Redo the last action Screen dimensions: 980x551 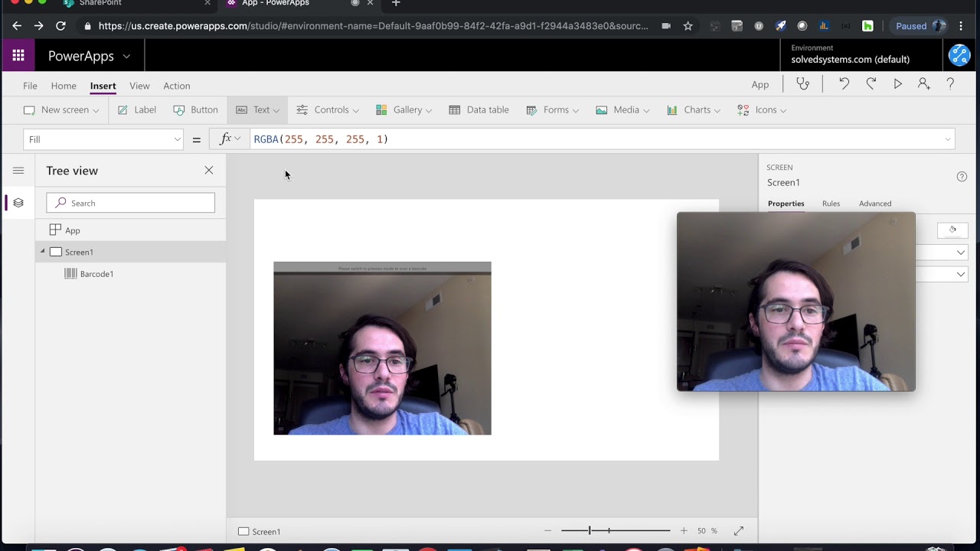(871, 84)
